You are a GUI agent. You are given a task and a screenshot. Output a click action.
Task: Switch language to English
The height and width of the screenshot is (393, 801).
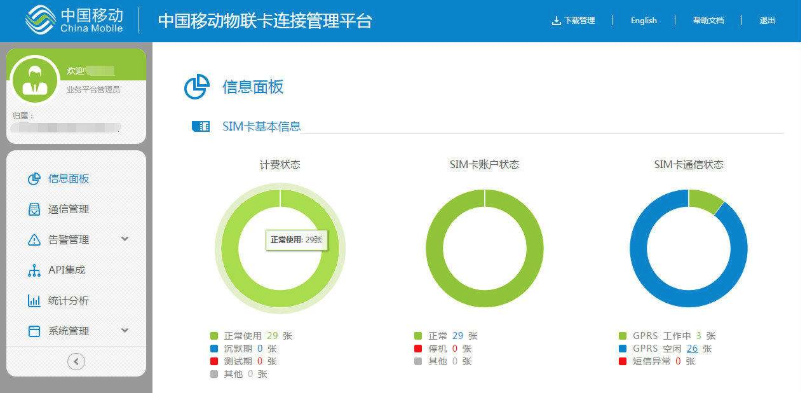[x=644, y=20]
